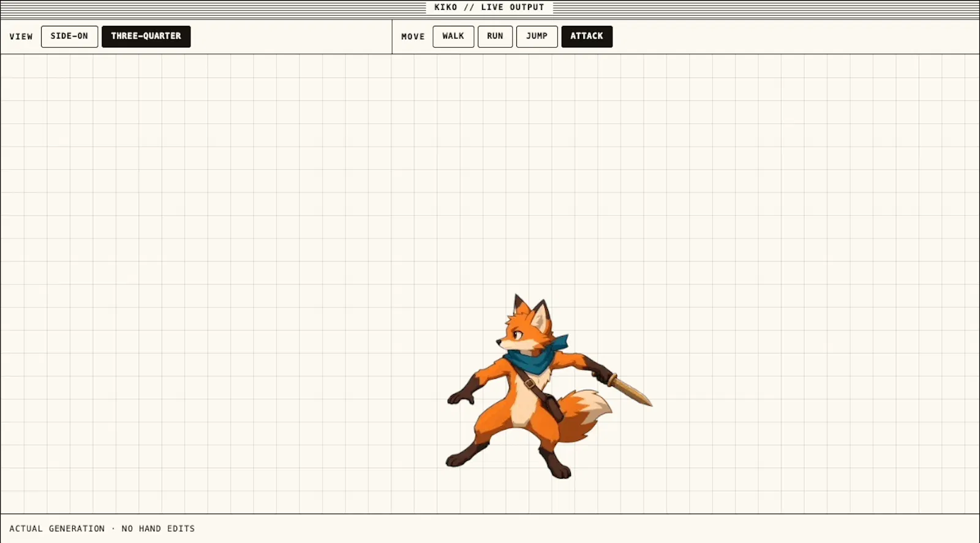Activate the Attack move
The height and width of the screenshot is (543, 980).
pyautogui.click(x=587, y=36)
